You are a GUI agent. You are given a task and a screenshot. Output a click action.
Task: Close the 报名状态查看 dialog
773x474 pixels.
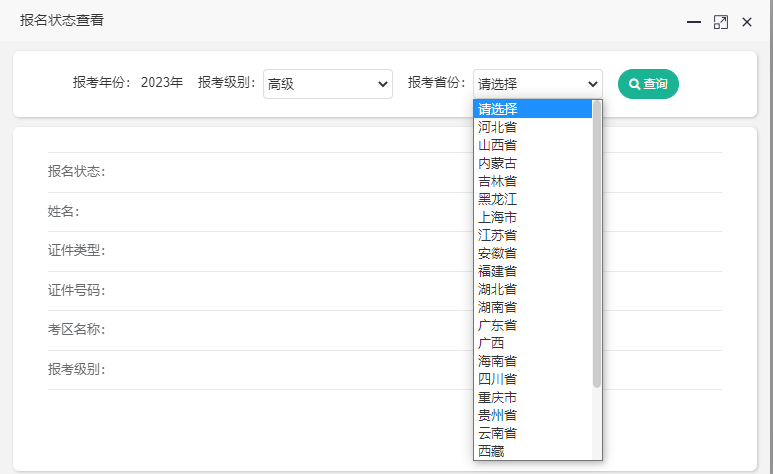(747, 21)
